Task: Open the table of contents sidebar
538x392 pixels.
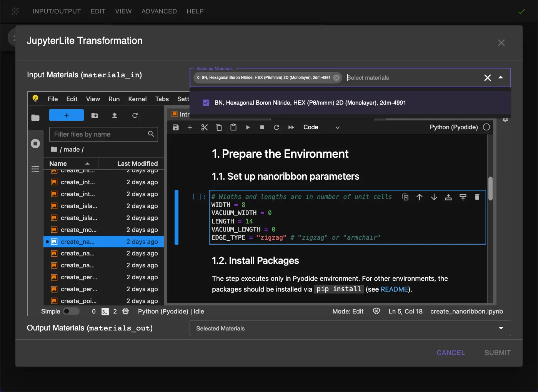Action: point(35,169)
